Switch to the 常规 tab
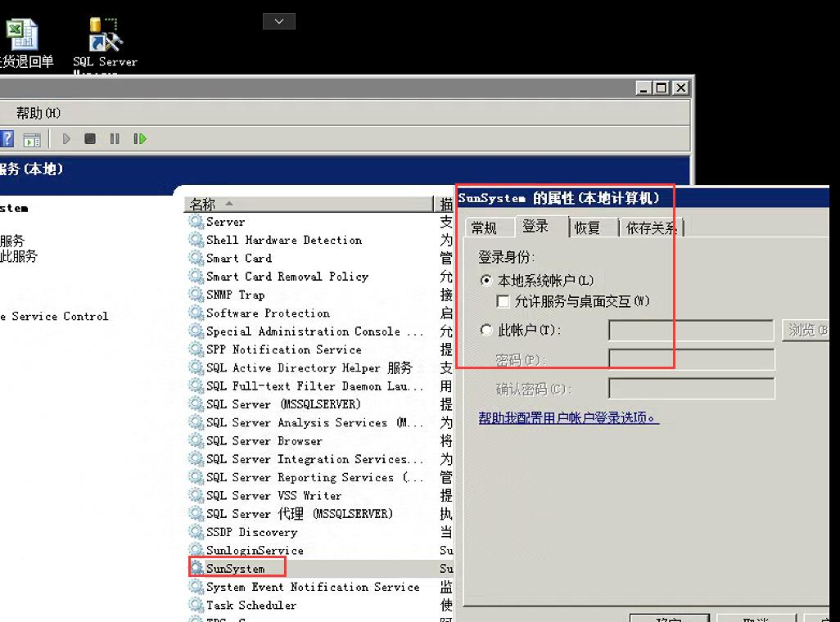 [484, 228]
